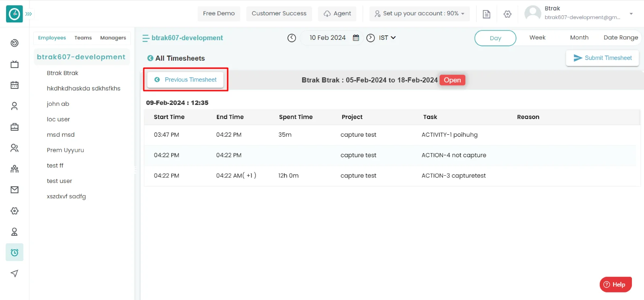Open the settings gear in top bar

507,14
